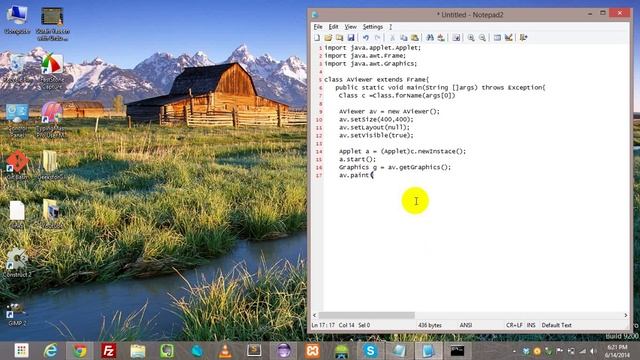Click line 'class AViewer extends Frame{'
Viewport: 640px width, 360px height.
(x=376, y=80)
